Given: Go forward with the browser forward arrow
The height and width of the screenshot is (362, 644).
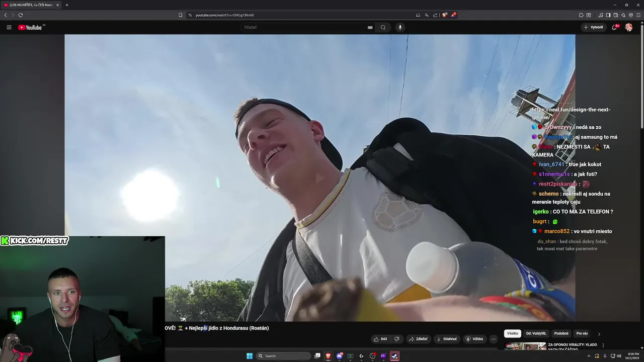Looking at the screenshot, I should pos(13,15).
